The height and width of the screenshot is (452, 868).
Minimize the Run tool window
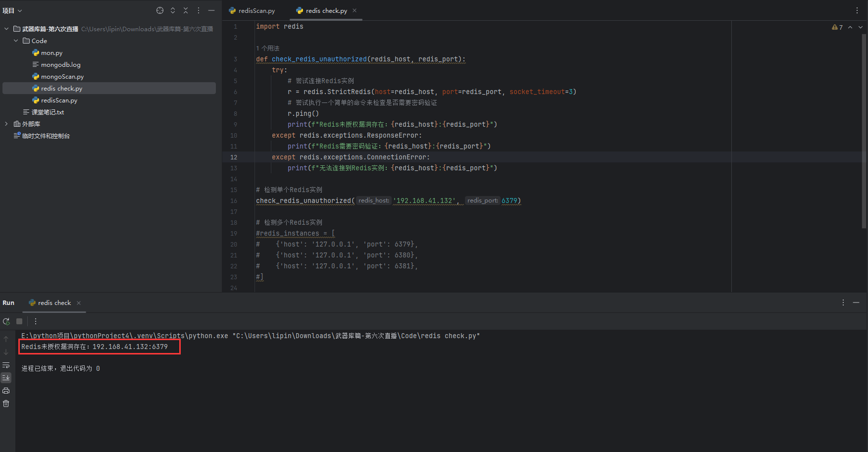(x=856, y=302)
